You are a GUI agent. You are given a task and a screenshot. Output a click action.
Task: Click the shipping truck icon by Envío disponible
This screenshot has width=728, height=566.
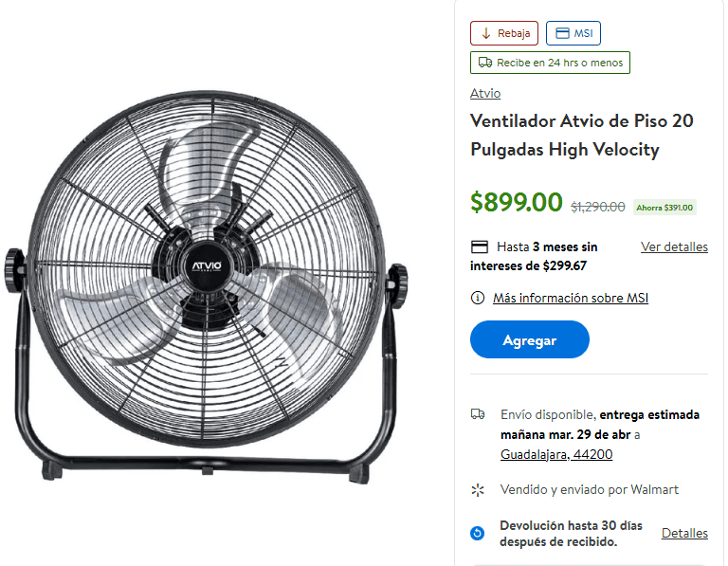pos(478,413)
